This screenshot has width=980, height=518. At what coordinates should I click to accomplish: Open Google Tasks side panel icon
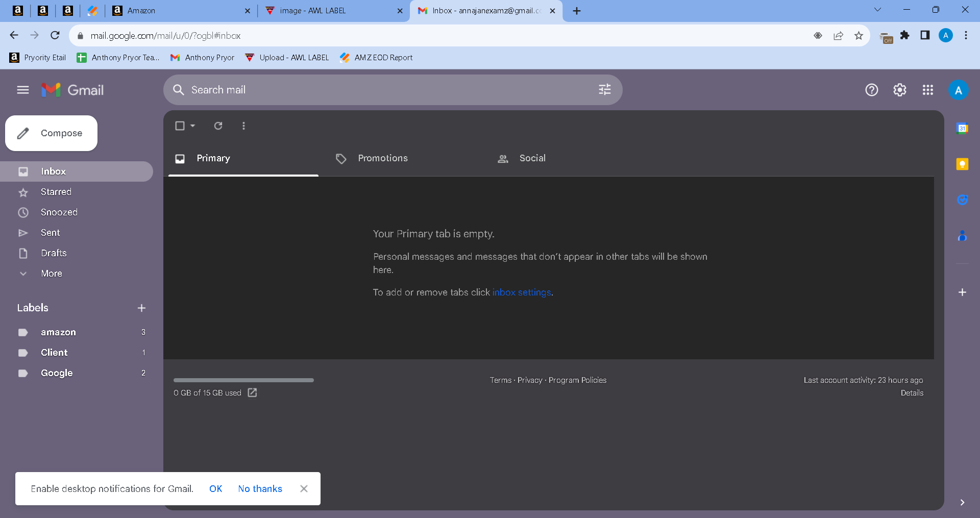coord(962,200)
